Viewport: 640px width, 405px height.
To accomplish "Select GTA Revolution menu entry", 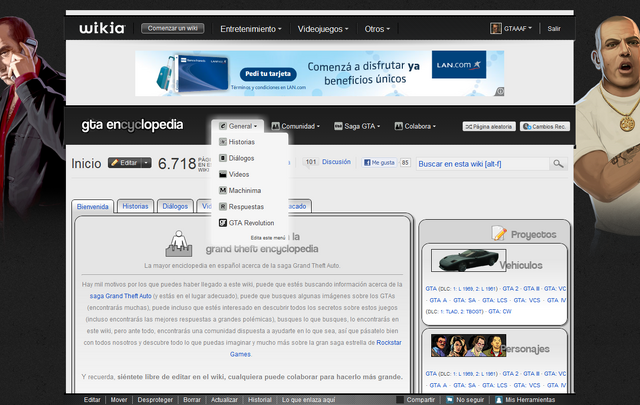I will (251, 223).
